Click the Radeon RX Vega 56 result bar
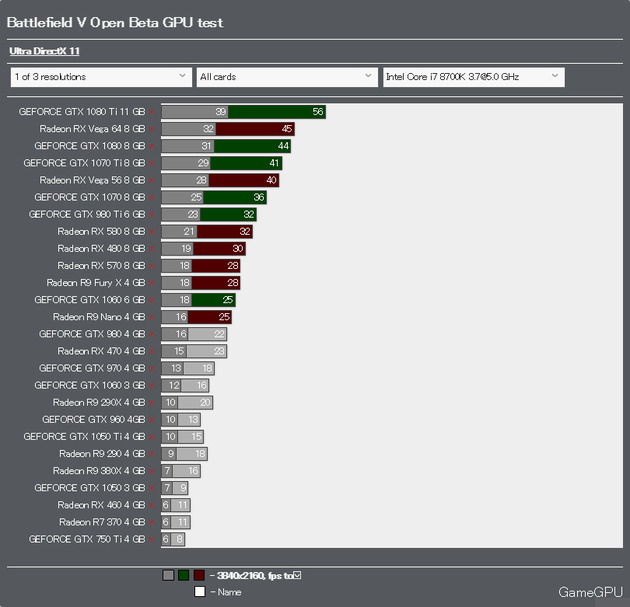The image size is (630, 607). pos(221,180)
